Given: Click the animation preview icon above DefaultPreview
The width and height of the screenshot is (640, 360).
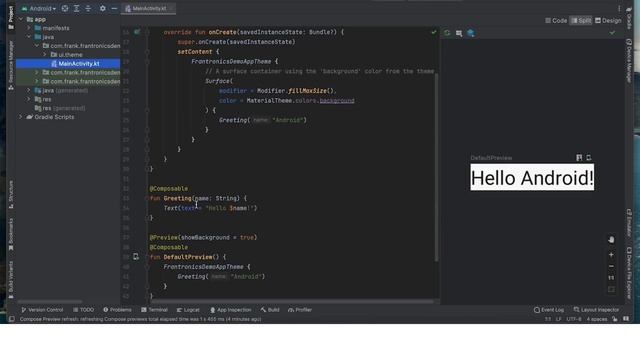Looking at the screenshot, I should tap(579, 158).
